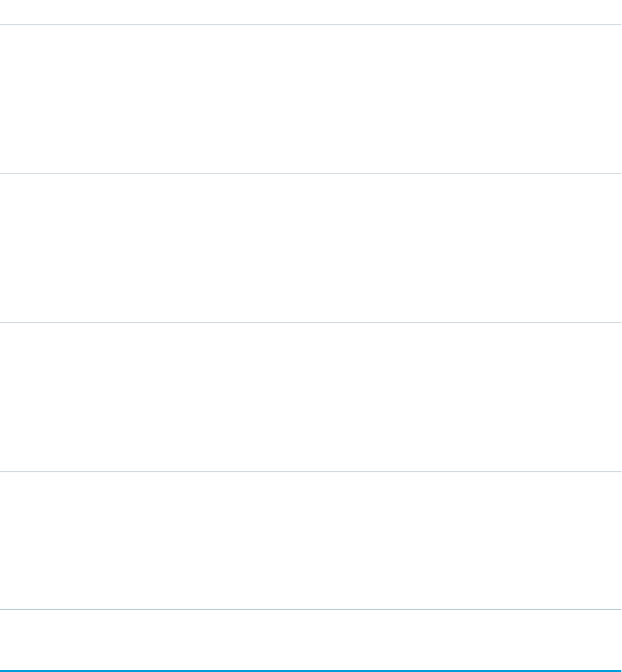Click the last gray divider above the blue bar
The image size is (622, 672).
[311, 609]
